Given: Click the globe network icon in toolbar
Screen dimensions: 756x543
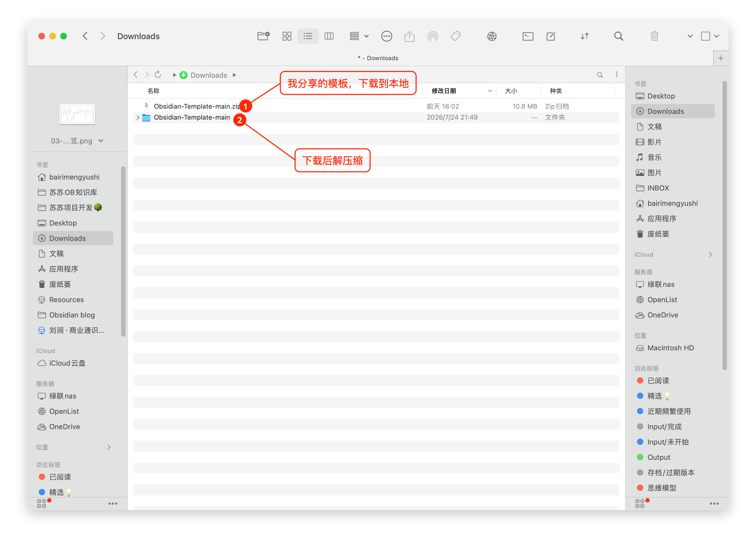Looking at the screenshot, I should (492, 36).
